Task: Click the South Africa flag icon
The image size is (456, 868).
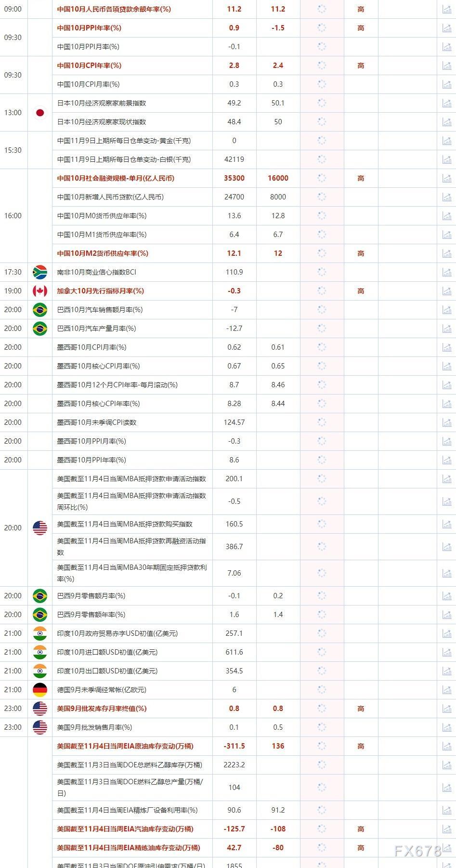Action: click(40, 272)
